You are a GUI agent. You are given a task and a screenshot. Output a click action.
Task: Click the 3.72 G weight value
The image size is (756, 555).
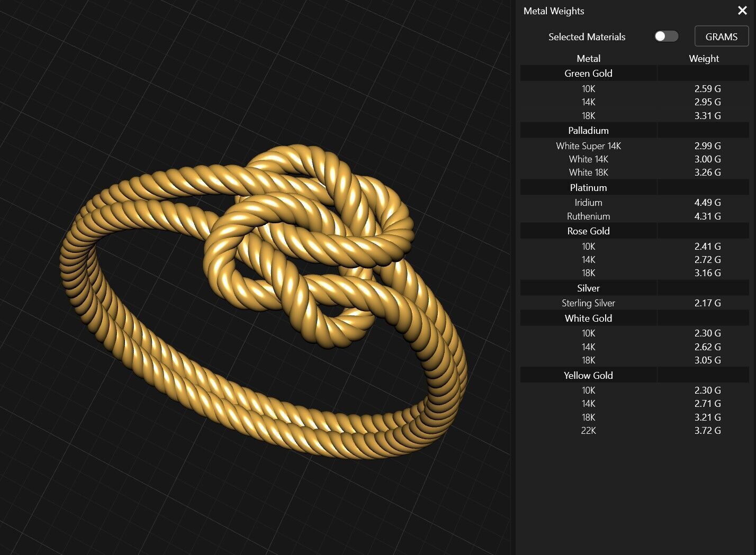(x=707, y=431)
